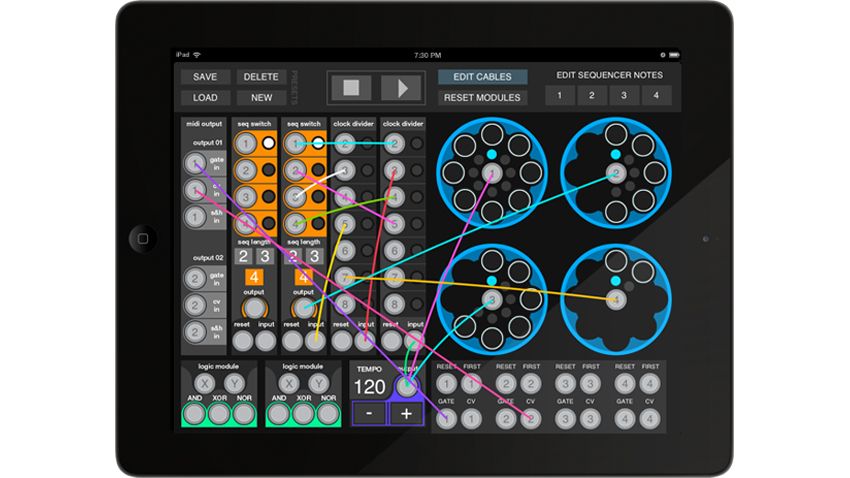Tap center jack 3 of the sequencer wheel
Screen dimensions: 850x478
(492, 299)
